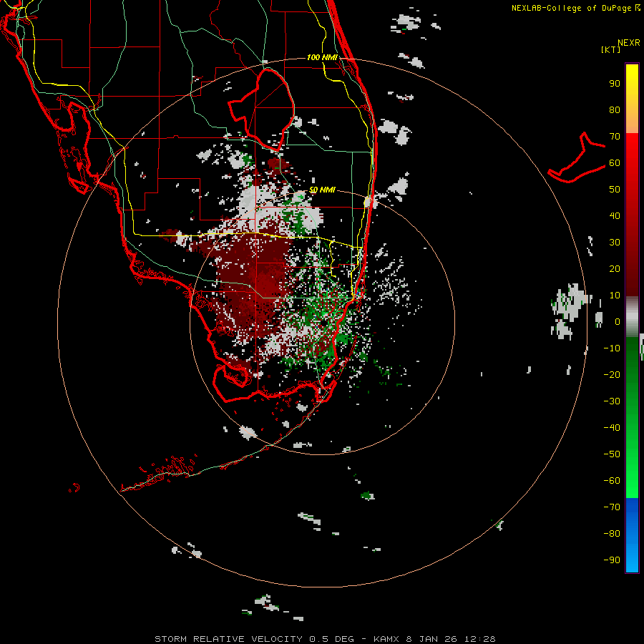Click the 100 NMI range ring label
Screen dimensions: 644x644
(322, 57)
